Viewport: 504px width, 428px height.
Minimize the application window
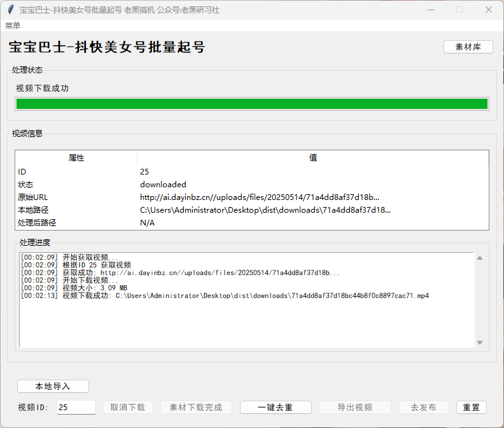(431, 10)
